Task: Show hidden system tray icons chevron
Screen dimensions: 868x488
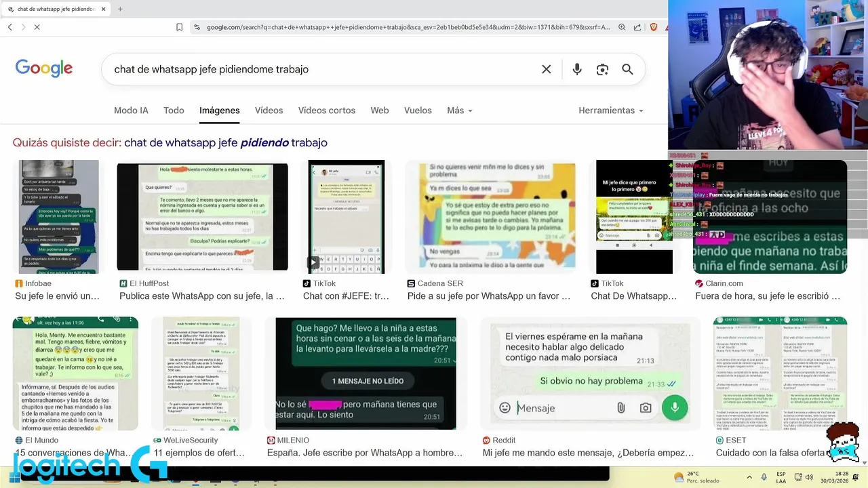Action: point(749,477)
